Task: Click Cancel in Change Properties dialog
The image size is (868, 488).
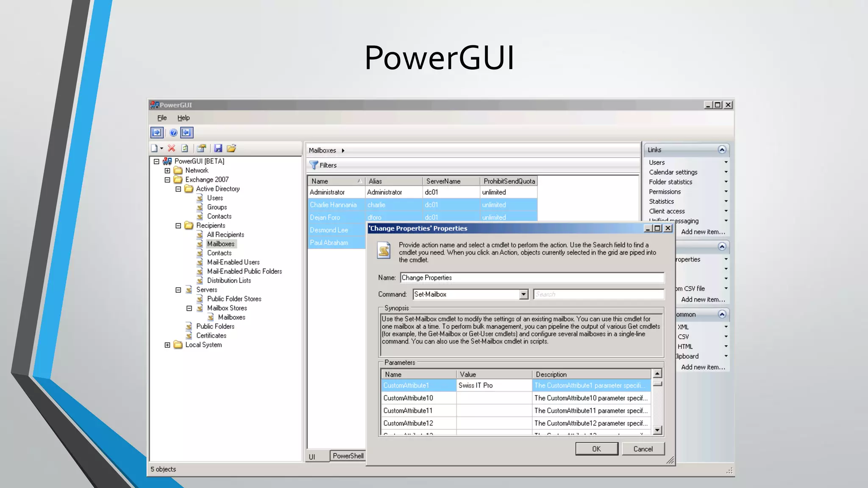Action: [643, 449]
